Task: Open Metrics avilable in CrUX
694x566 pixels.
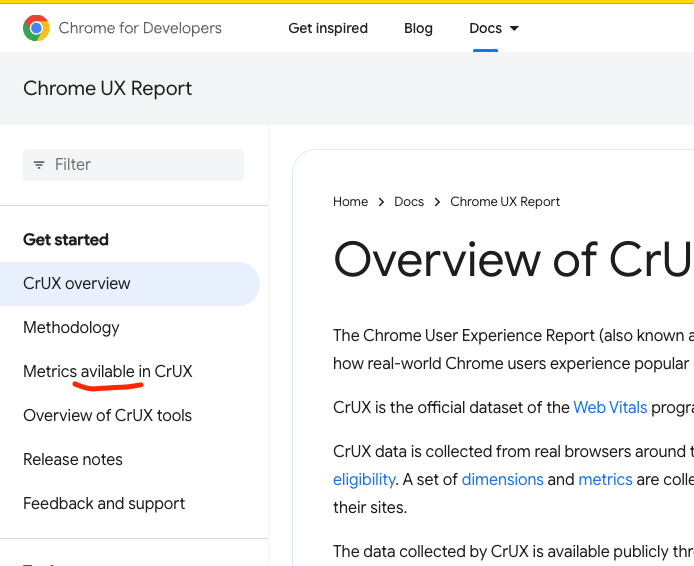Action: [x=108, y=371]
